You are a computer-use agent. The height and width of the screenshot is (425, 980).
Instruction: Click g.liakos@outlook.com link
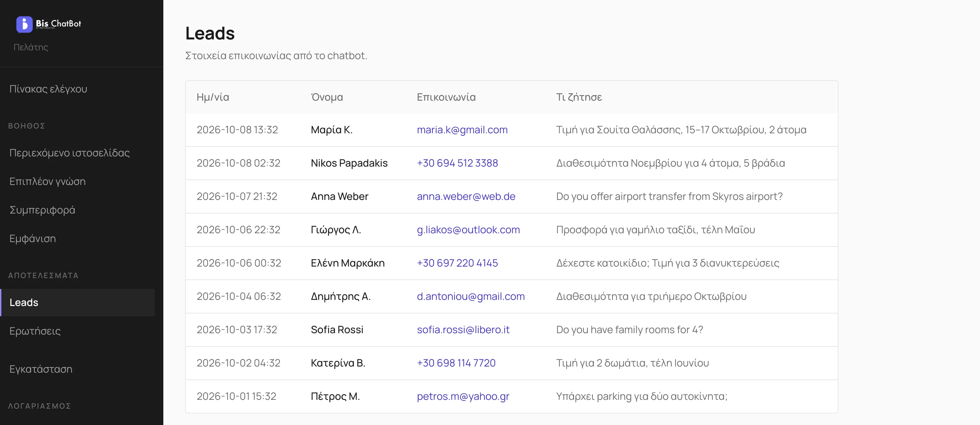tap(468, 230)
